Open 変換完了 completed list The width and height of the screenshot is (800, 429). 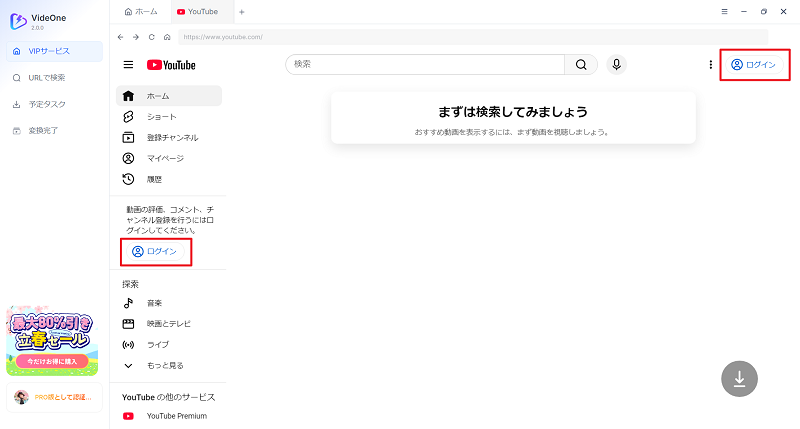(55, 131)
